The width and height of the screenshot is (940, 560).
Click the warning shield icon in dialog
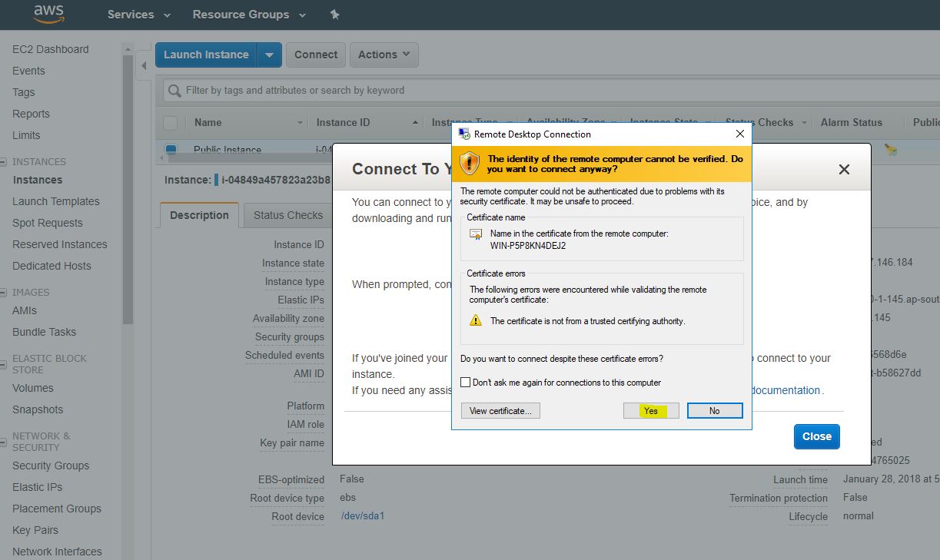(x=470, y=164)
